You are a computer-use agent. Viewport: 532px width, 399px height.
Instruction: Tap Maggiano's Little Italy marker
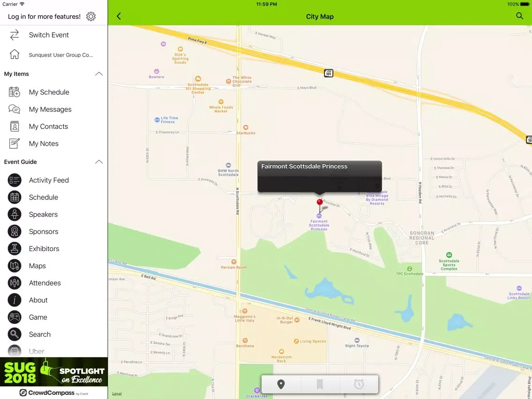pyautogui.click(x=244, y=311)
